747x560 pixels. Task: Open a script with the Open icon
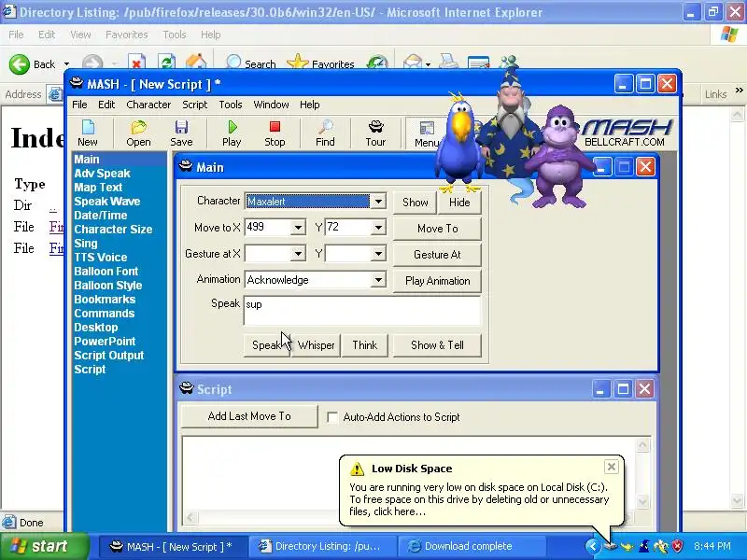pyautogui.click(x=138, y=133)
